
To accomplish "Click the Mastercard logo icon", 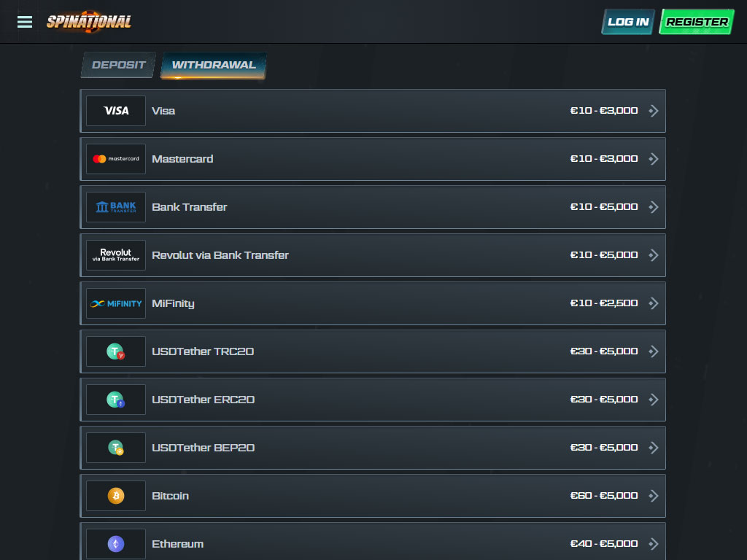I will 116,159.
